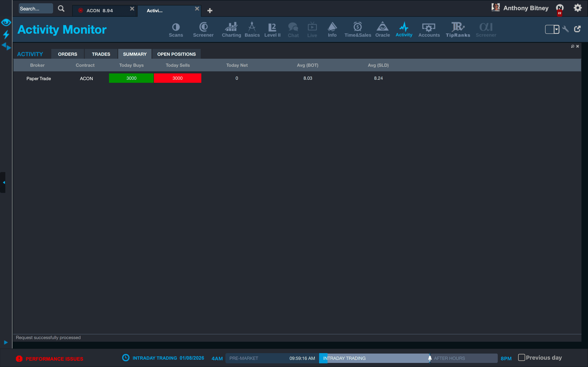Open the Scans tool
Image resolution: width=588 pixels, height=367 pixels.
tap(176, 30)
